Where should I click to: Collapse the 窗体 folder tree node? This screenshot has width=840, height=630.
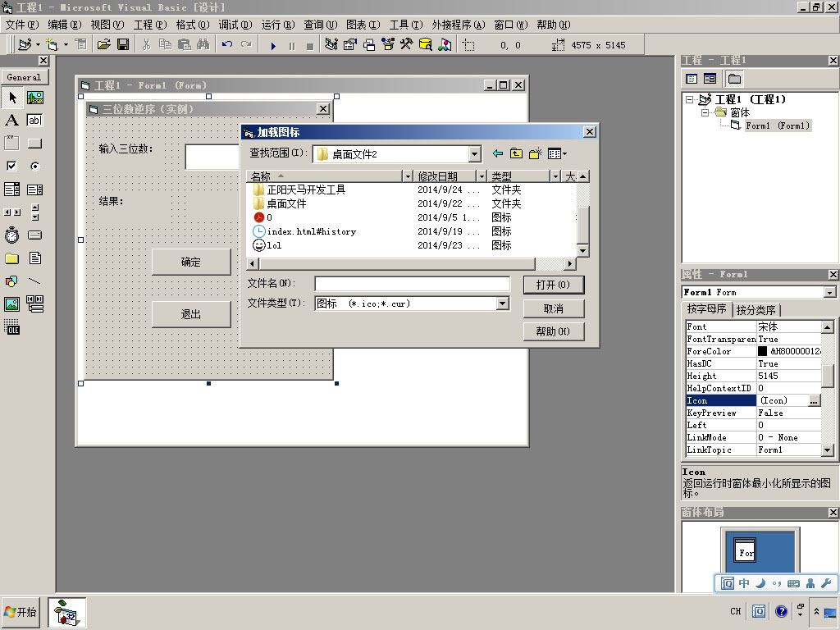tap(705, 112)
